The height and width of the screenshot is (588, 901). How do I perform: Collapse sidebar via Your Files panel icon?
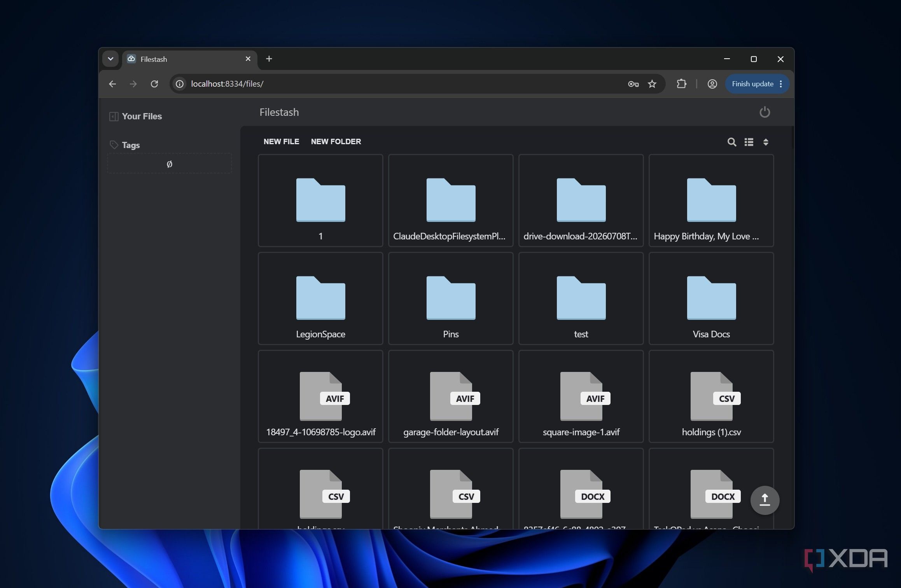point(114,117)
